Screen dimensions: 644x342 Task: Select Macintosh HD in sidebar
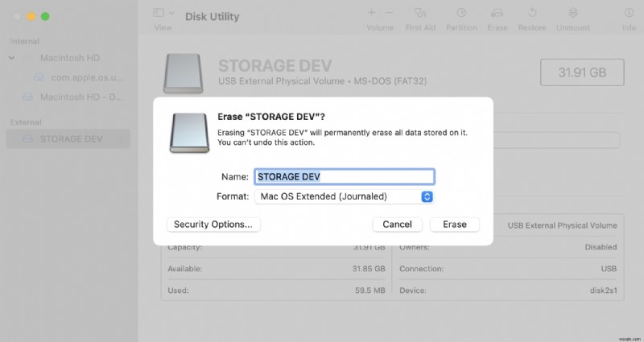coord(70,58)
